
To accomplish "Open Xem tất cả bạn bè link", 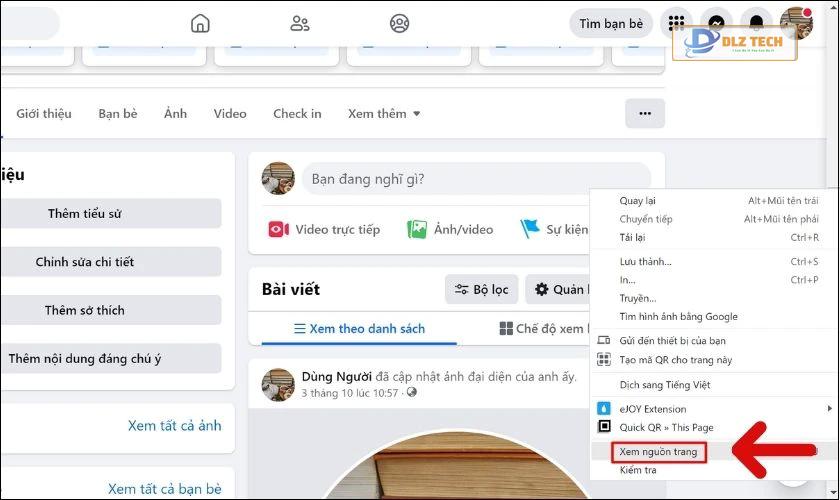I will pos(164,489).
